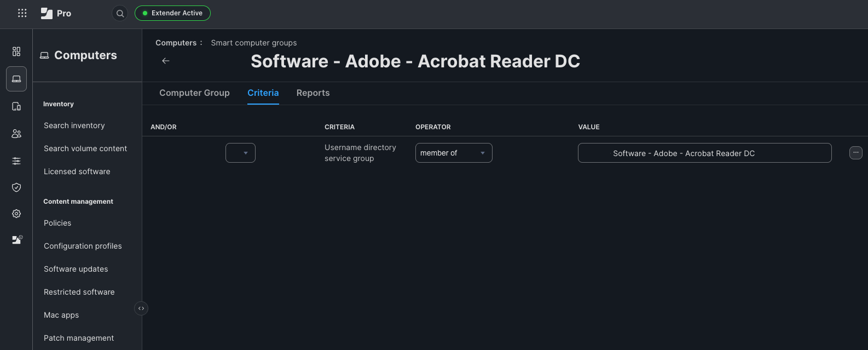Click the CRITERIA column header

point(339,127)
